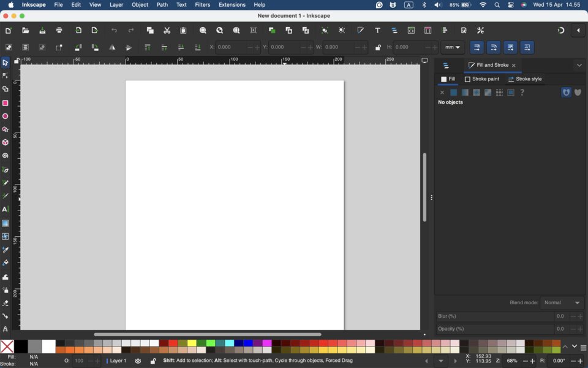Screen dimensions: 588x368
Task: Select the Eraser tool
Action: click(6, 303)
